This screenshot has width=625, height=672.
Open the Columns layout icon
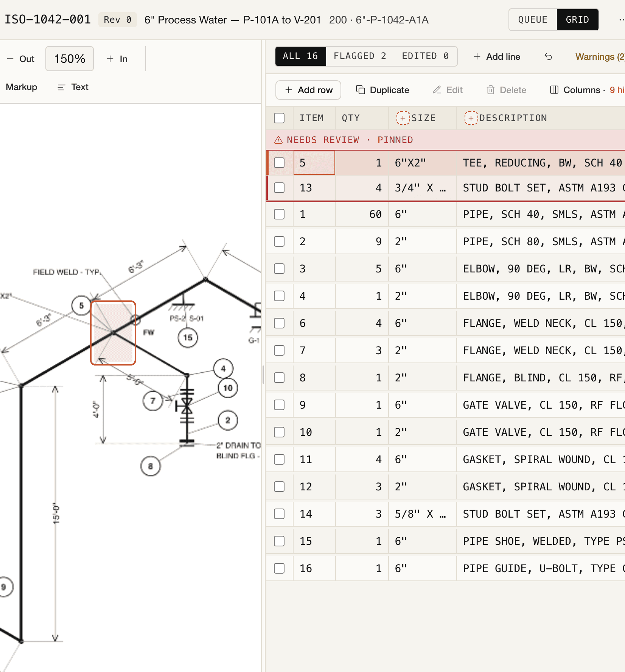point(554,90)
